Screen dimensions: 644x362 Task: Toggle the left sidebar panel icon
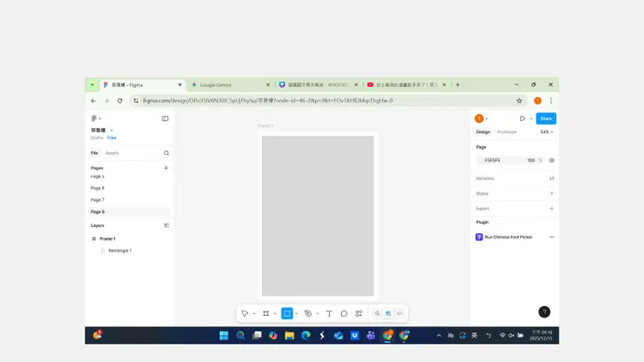[x=165, y=118]
